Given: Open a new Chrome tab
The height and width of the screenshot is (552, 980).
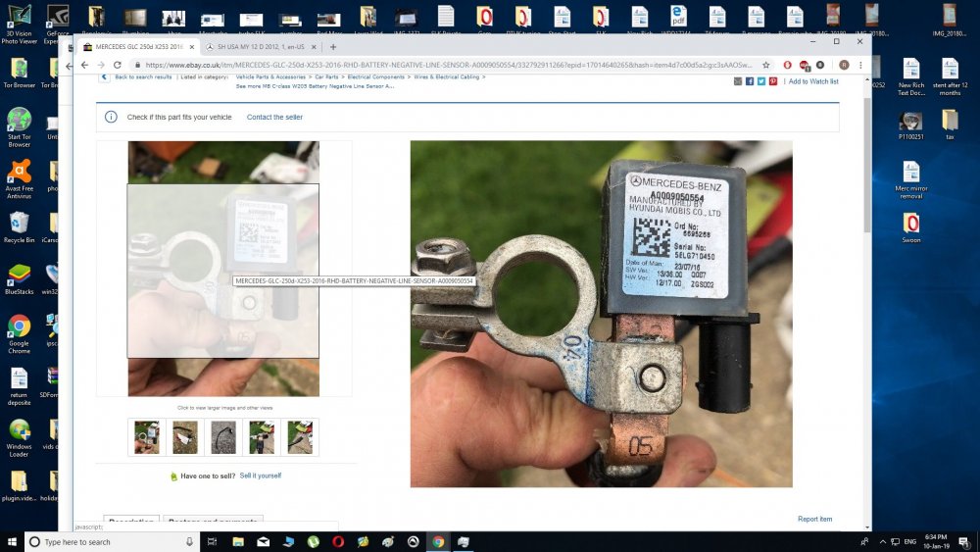Looking at the screenshot, I should (333, 47).
